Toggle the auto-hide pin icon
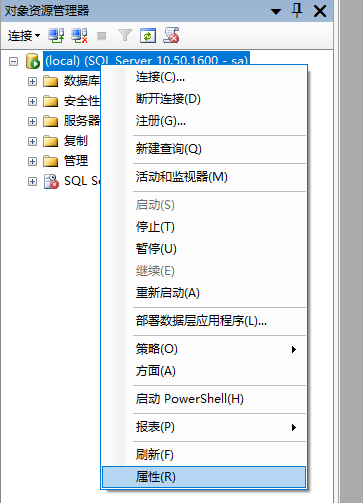The image size is (363, 503). tap(297, 11)
